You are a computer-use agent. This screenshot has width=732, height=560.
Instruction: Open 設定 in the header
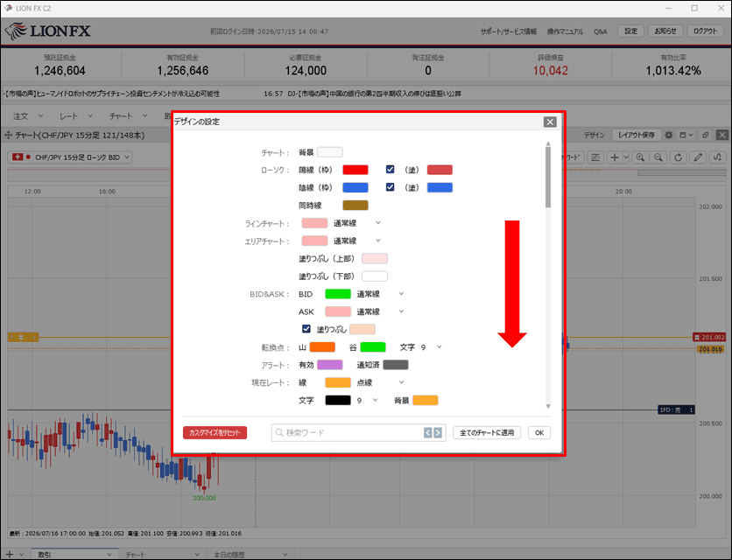pyautogui.click(x=630, y=31)
